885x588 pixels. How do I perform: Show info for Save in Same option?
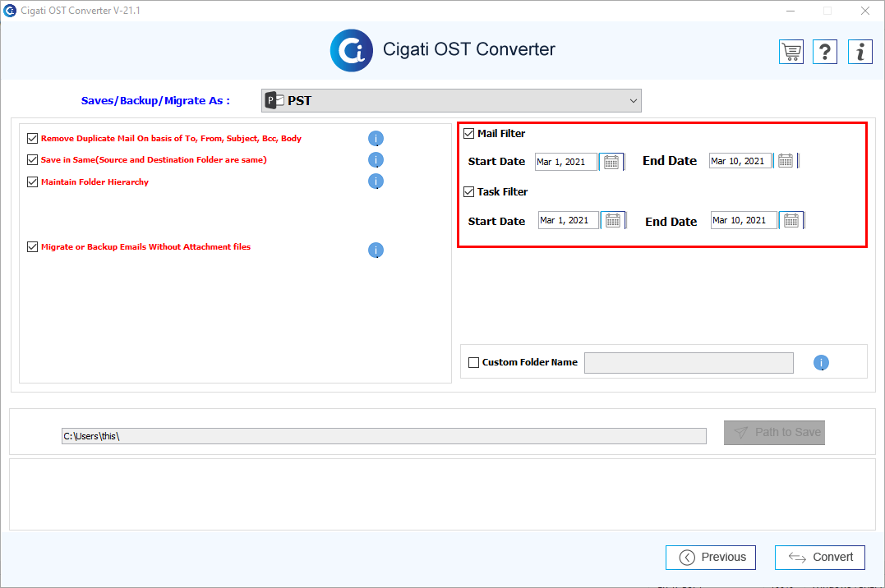tap(376, 159)
